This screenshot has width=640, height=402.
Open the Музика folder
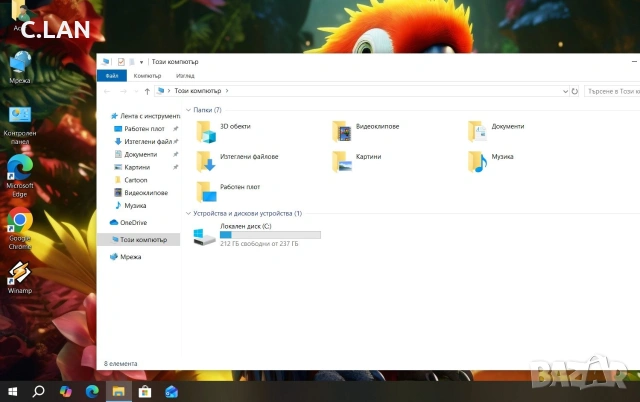pos(491,162)
